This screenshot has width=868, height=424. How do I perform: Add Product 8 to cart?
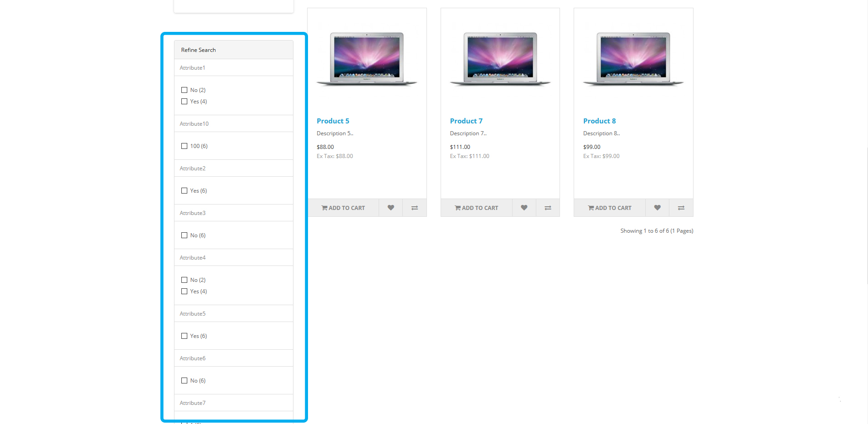tap(610, 208)
